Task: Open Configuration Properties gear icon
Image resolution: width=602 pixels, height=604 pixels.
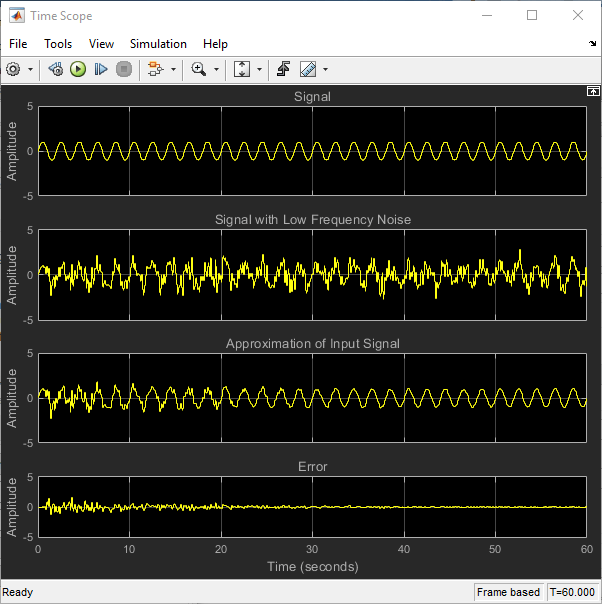Action: pos(13,70)
